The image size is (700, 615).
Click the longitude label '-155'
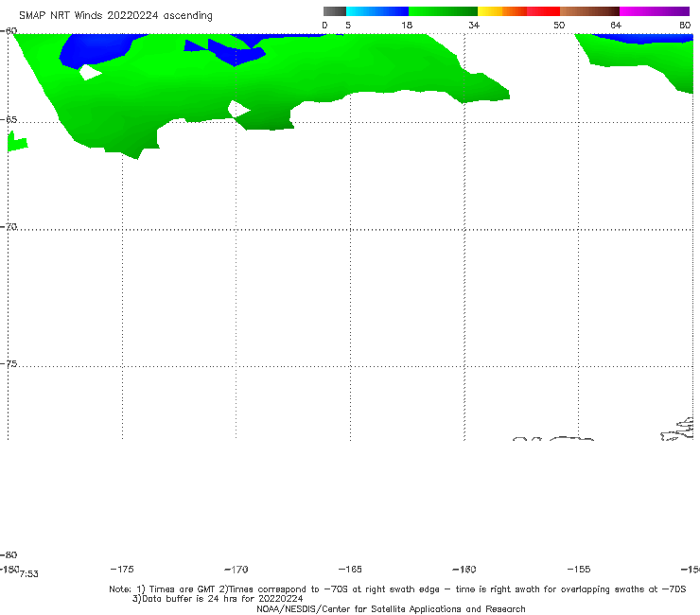(x=579, y=569)
